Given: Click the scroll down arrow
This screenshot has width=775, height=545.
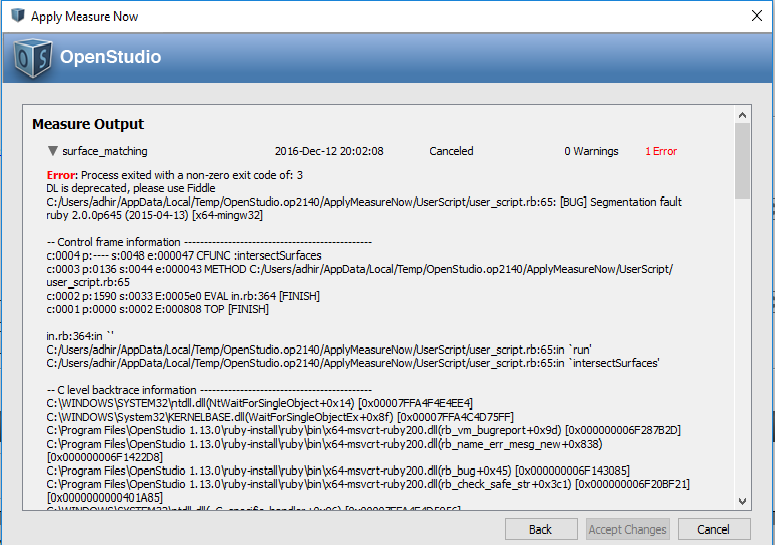Looking at the screenshot, I should pyautogui.click(x=742, y=501).
